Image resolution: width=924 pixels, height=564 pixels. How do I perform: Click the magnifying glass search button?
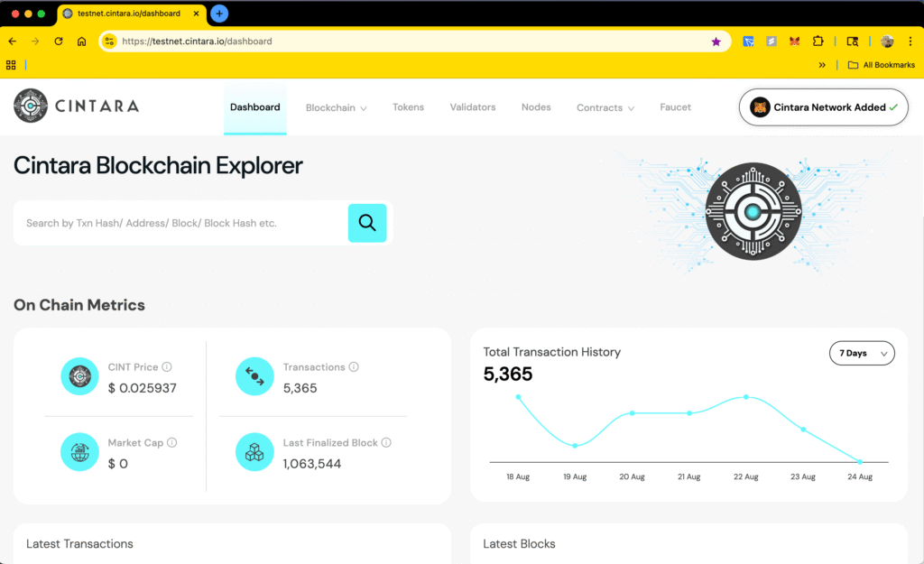pyautogui.click(x=367, y=223)
